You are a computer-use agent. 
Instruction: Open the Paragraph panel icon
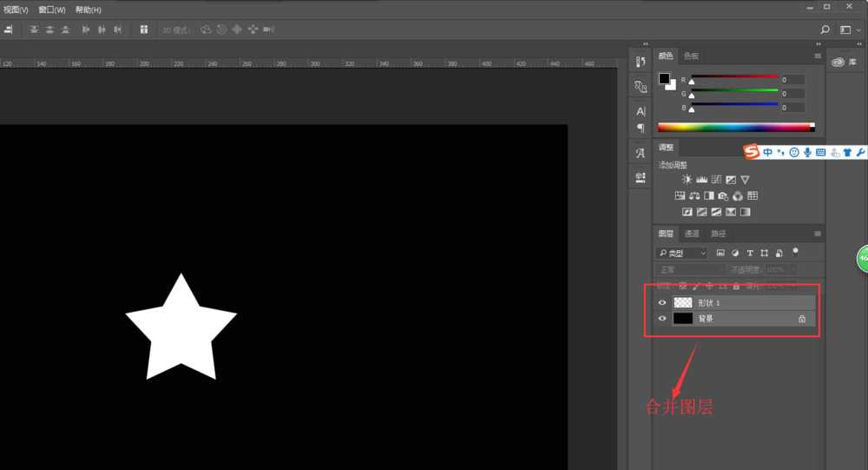click(x=641, y=128)
